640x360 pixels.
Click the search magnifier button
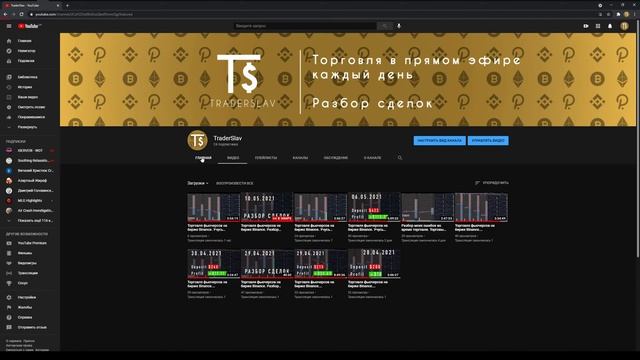[x=384, y=26]
